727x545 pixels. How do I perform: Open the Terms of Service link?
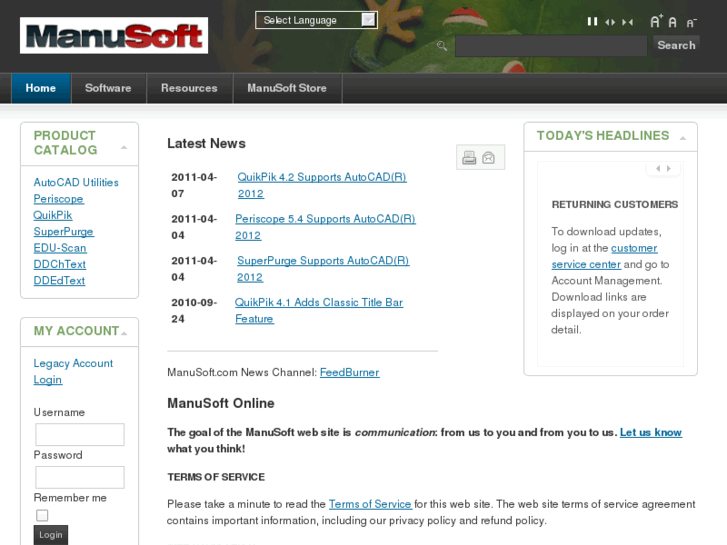(370, 504)
